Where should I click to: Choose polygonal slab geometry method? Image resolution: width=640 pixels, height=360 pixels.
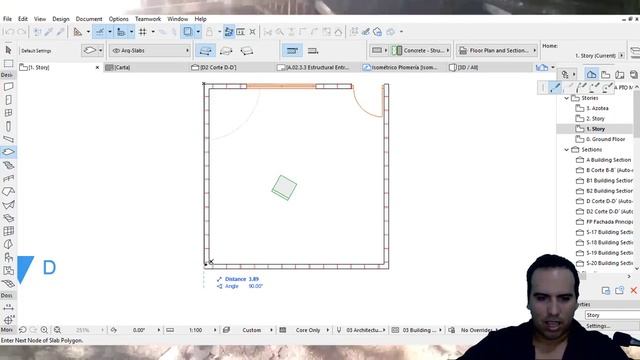coord(205,51)
